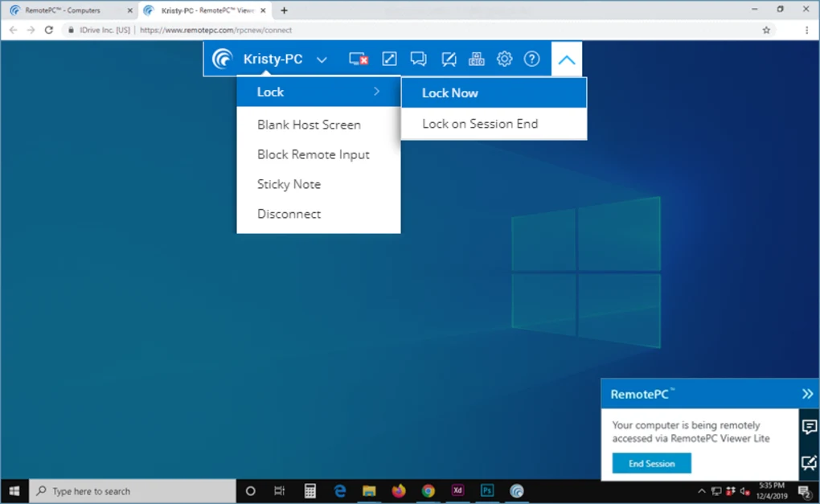Open whiteboard from the RemotePC notification sidebar

pyautogui.click(x=809, y=461)
